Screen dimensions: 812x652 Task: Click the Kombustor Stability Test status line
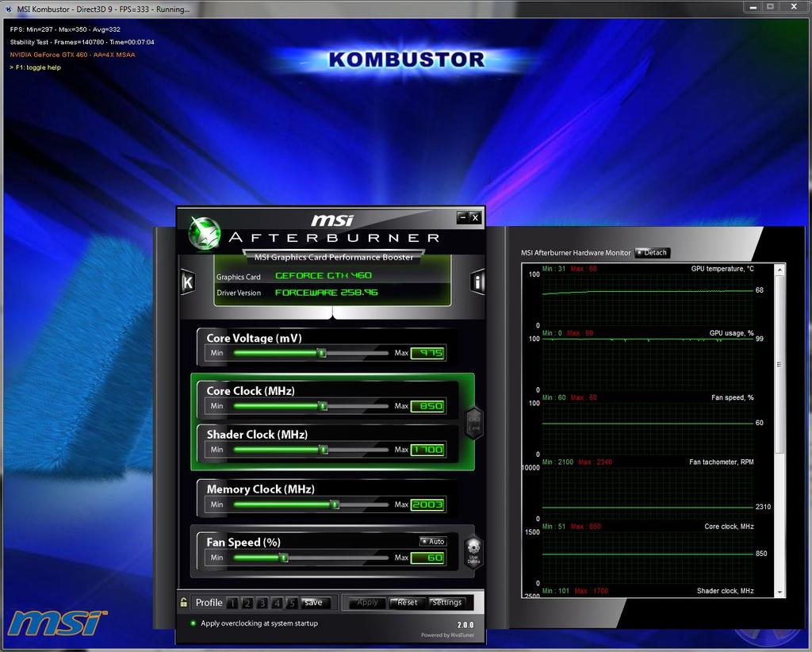[82, 42]
